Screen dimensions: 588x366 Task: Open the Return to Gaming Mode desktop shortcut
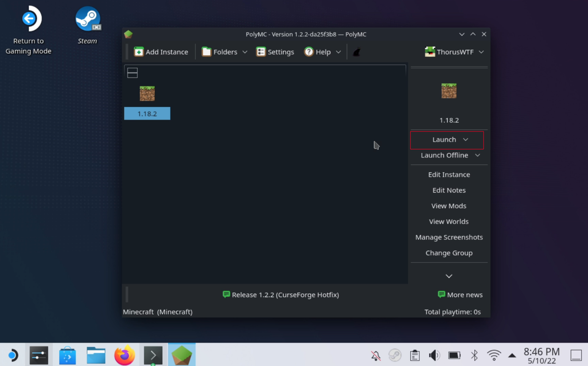tap(28, 30)
